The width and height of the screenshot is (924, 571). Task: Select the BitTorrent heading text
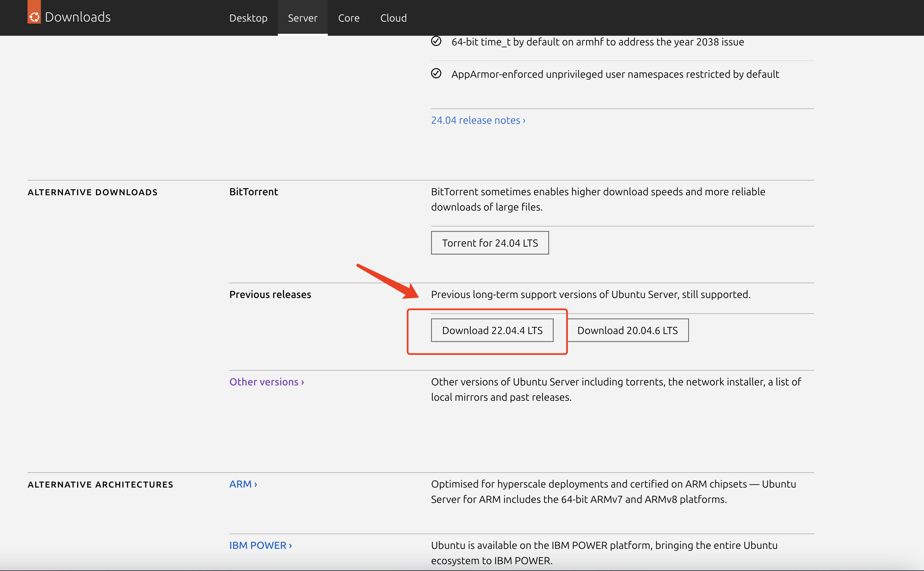point(254,192)
